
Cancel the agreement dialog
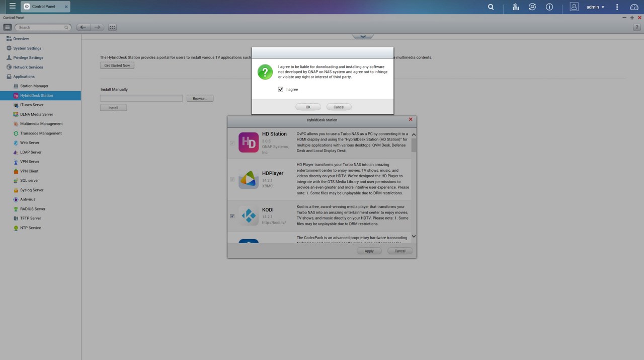(x=339, y=107)
